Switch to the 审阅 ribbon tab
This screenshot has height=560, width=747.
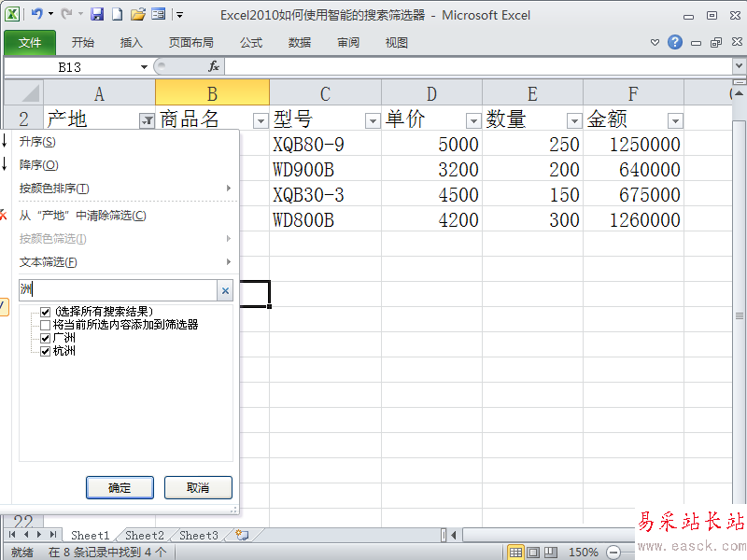tap(348, 43)
